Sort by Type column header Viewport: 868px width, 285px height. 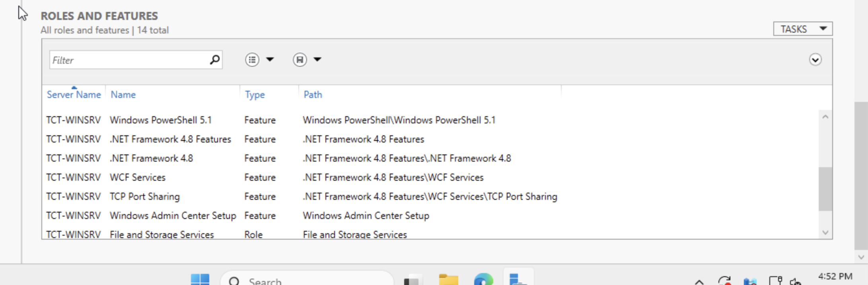click(x=255, y=95)
